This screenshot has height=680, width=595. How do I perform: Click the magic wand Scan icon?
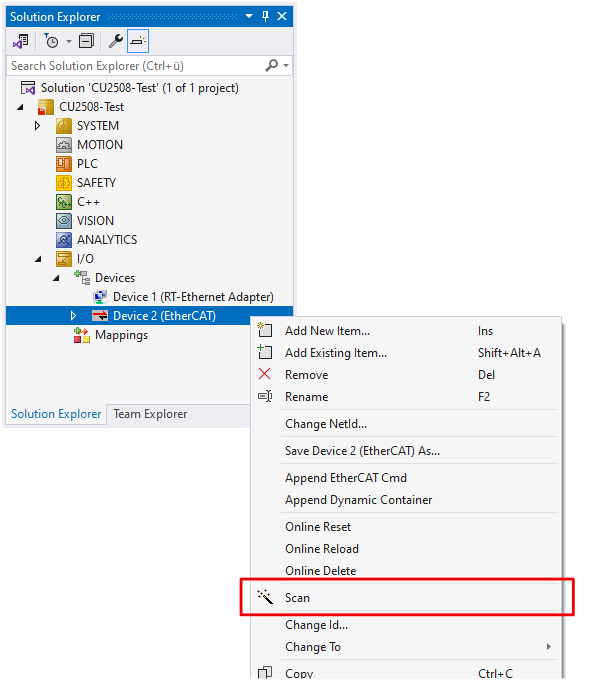(x=265, y=597)
